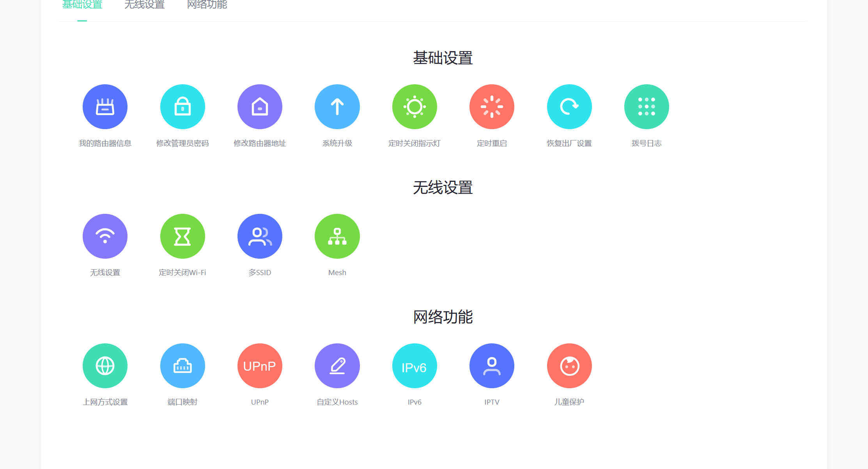Click the 定时重启 red spinner icon
The image size is (868, 469).
pos(492,107)
